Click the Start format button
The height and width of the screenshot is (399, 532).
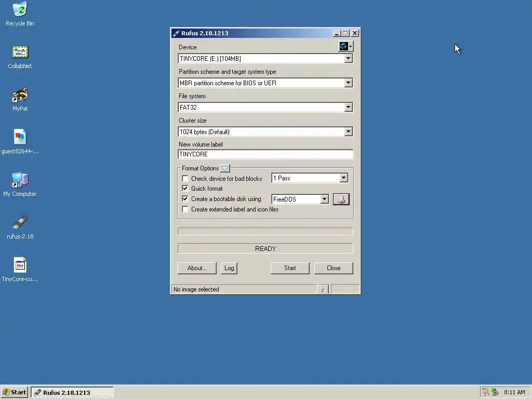290,268
